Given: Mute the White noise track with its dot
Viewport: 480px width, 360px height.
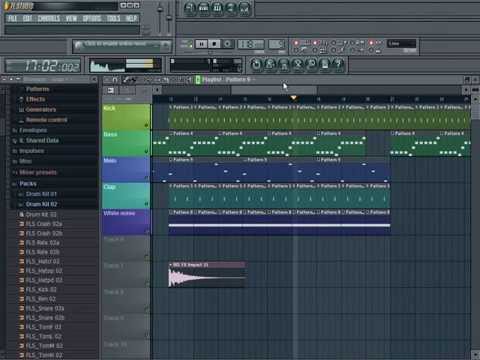Looking at the screenshot, I should click(146, 230).
